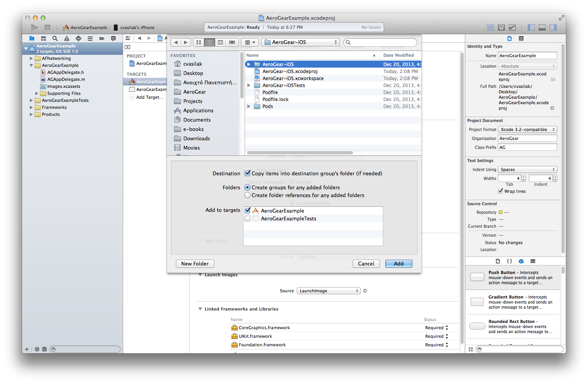Show the Media library filmstrip icon
Screen dimensions: 588x384
533,261
